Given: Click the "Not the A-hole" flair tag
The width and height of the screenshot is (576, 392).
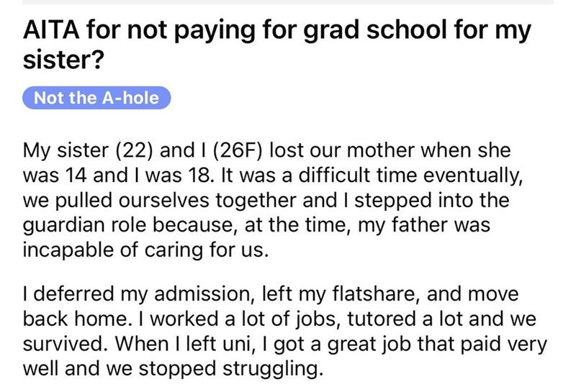Looking at the screenshot, I should tap(96, 98).
